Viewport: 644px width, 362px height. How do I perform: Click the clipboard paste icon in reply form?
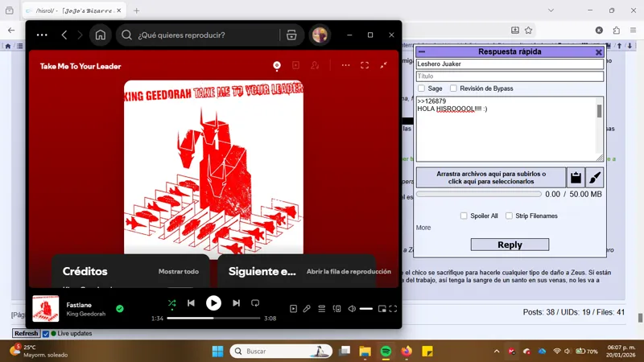coord(576,178)
